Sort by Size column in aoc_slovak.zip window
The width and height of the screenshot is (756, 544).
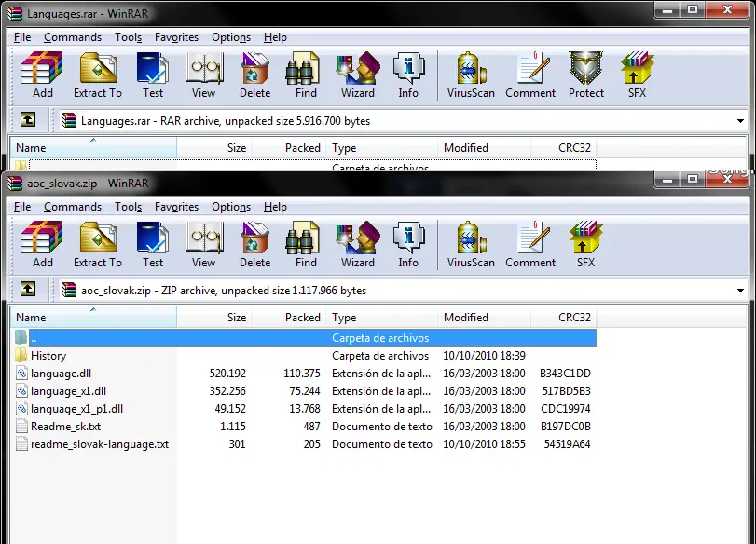214,318
